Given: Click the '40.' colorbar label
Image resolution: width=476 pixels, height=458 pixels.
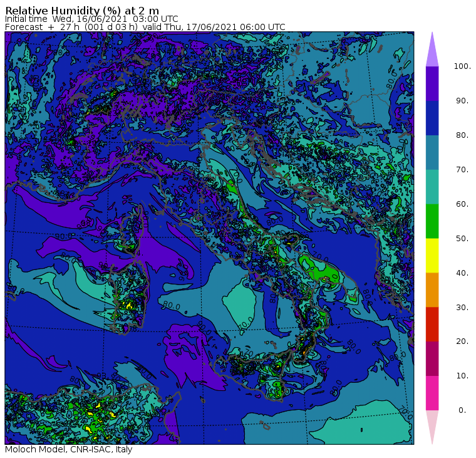Looking at the screenshot, I should click(462, 273).
